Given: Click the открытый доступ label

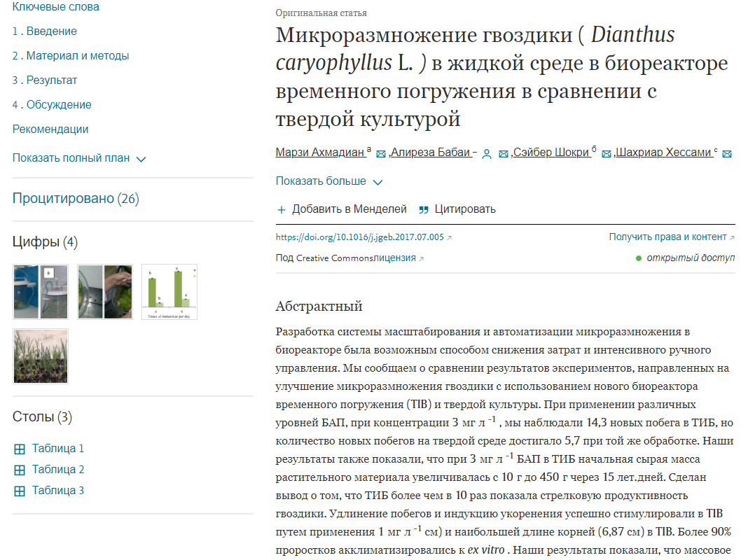Looking at the screenshot, I should coord(691,258).
